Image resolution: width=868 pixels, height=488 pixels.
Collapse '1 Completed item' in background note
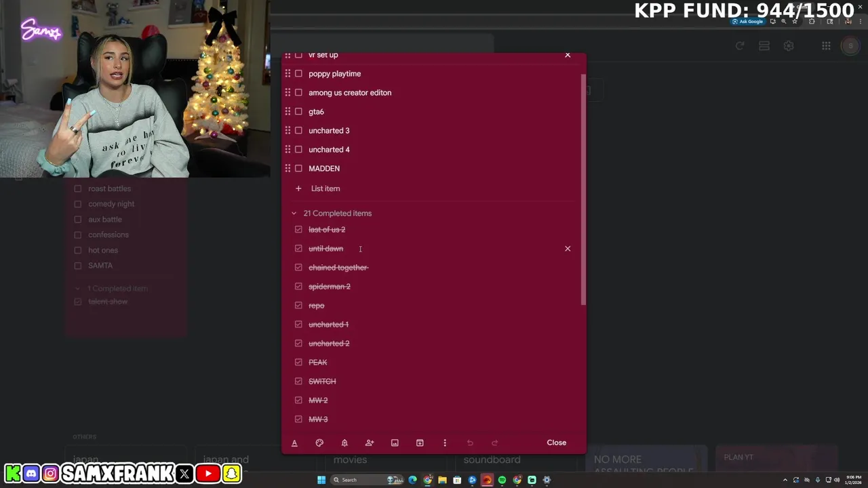pyautogui.click(x=77, y=289)
